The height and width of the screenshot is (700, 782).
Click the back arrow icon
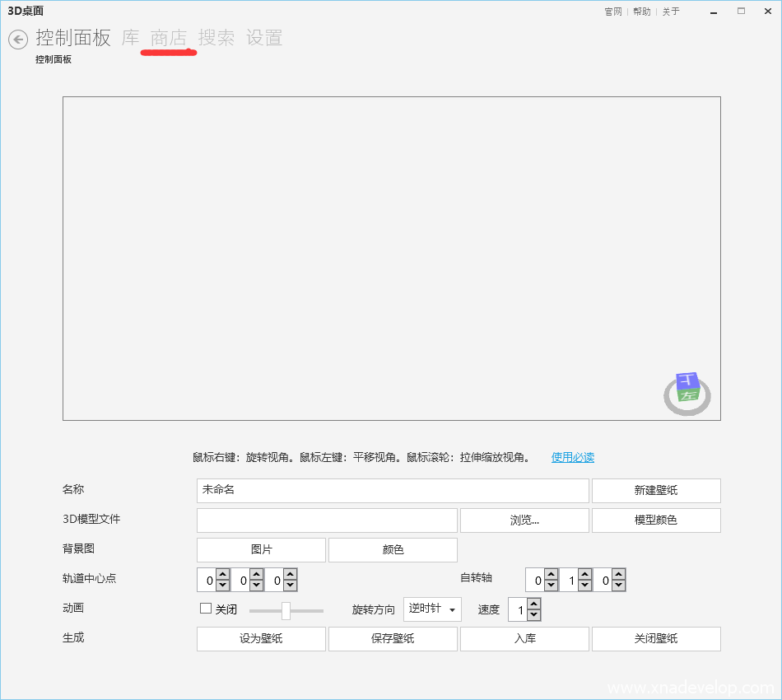18,40
